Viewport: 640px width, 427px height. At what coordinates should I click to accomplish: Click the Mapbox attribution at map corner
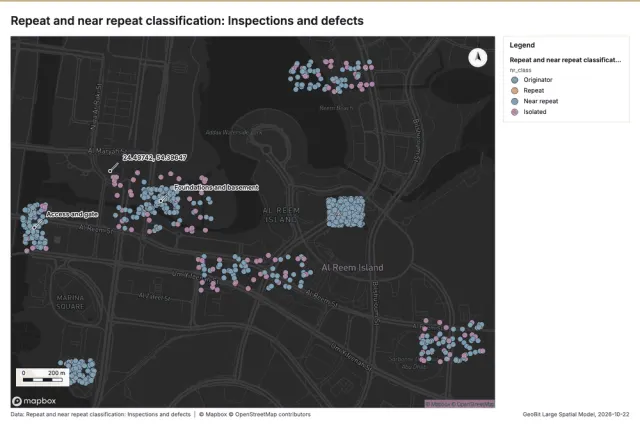click(x=460, y=404)
